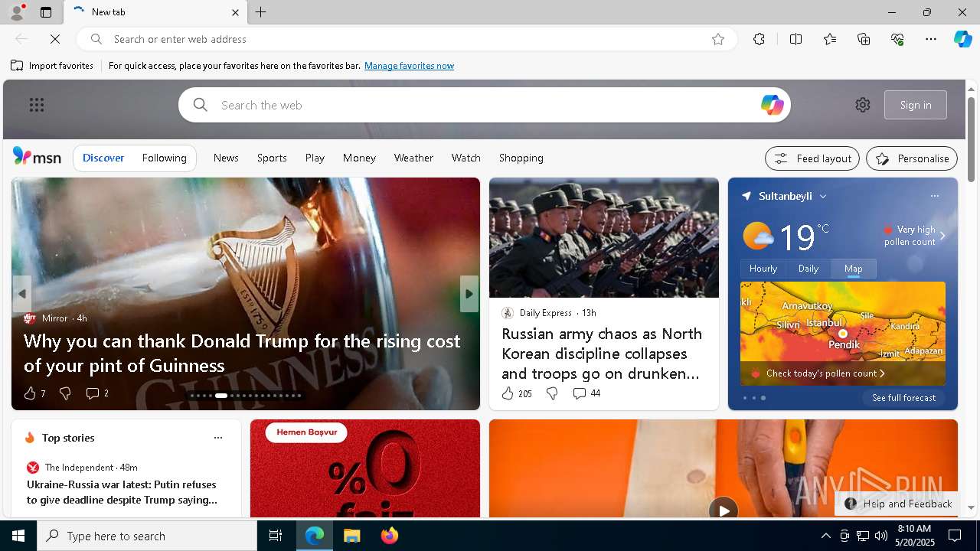Select the Discover tab
The height and width of the screenshot is (551, 980).
[103, 158]
